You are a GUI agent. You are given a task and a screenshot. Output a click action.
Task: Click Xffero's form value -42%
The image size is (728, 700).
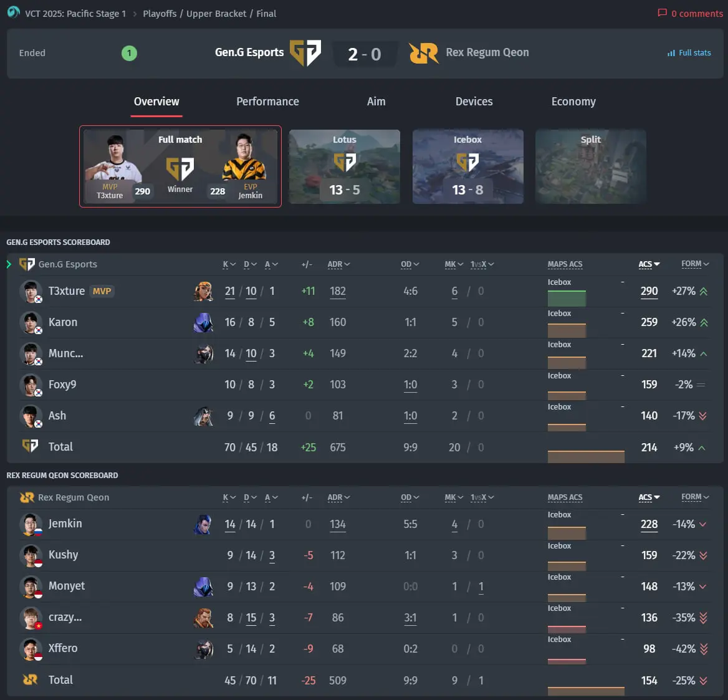click(684, 648)
